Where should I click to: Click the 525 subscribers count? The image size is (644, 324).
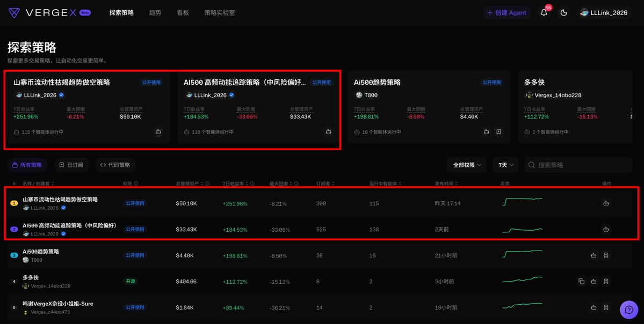pos(321,229)
